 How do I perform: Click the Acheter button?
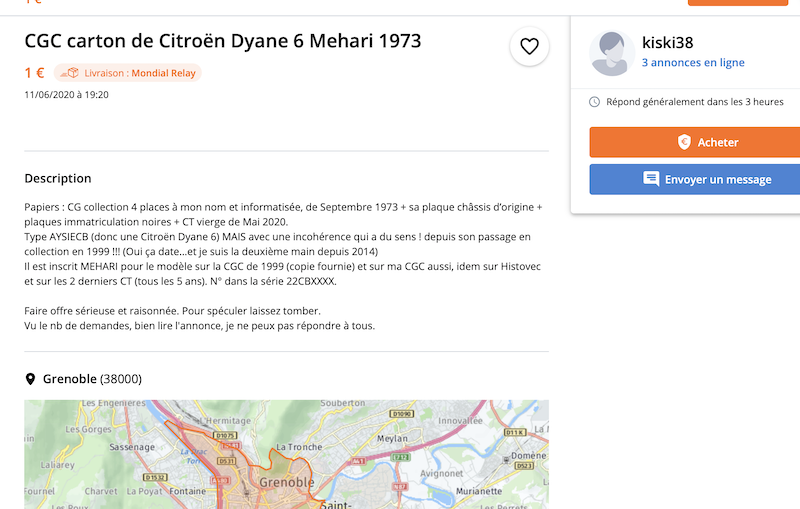tap(695, 142)
